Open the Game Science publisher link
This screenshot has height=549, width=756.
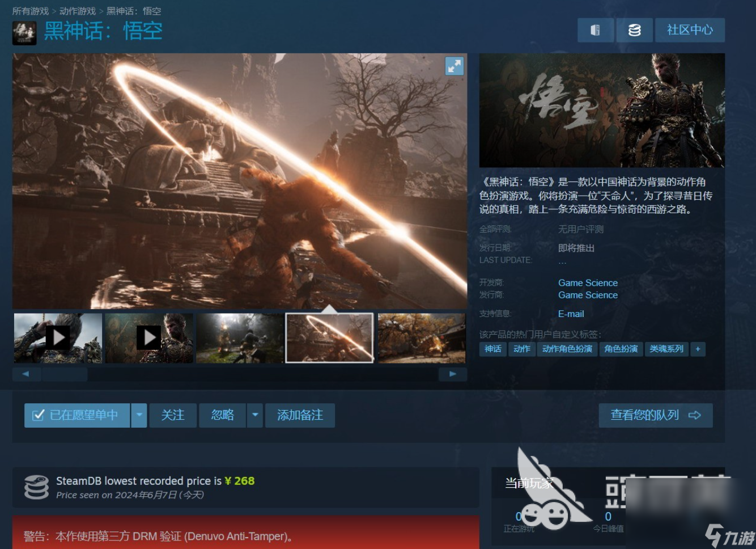588,295
